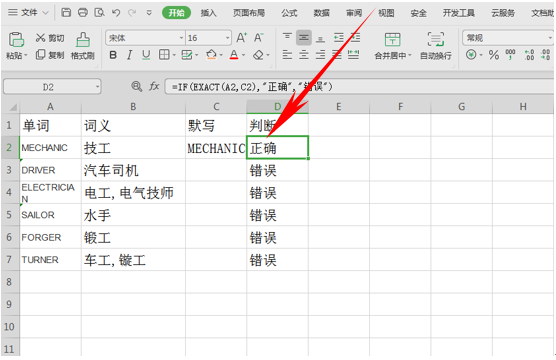The width and height of the screenshot is (556, 360).
Task: Switch to the 页面布局 tab
Action: coord(249,13)
